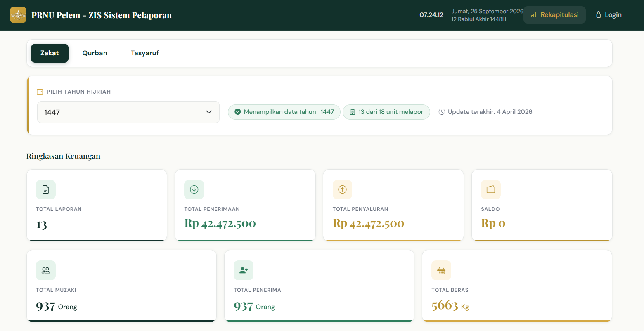The width and height of the screenshot is (644, 331).
Task: Click the chevron arrow of the year selector
Action: click(209, 112)
